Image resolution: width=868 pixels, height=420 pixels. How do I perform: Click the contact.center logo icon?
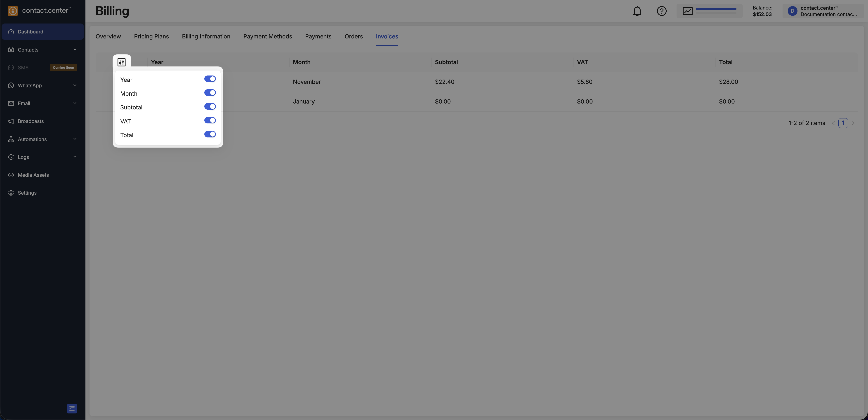(x=13, y=11)
